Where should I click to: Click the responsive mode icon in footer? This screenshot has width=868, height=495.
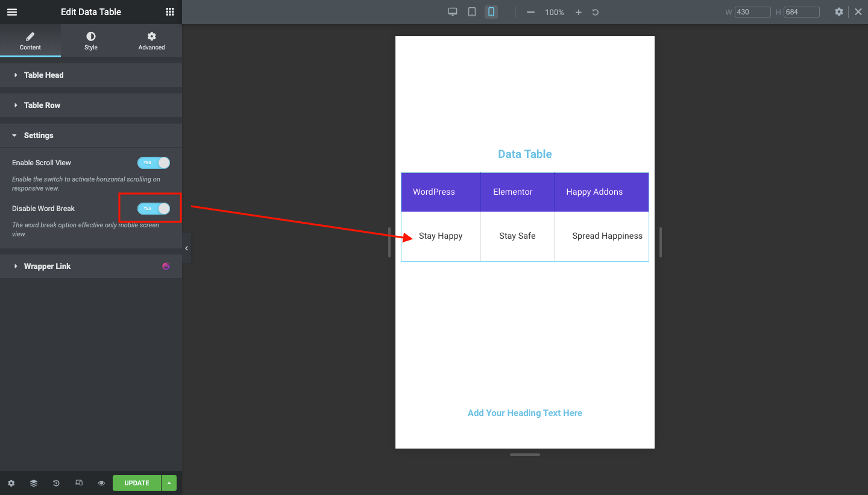(78, 482)
